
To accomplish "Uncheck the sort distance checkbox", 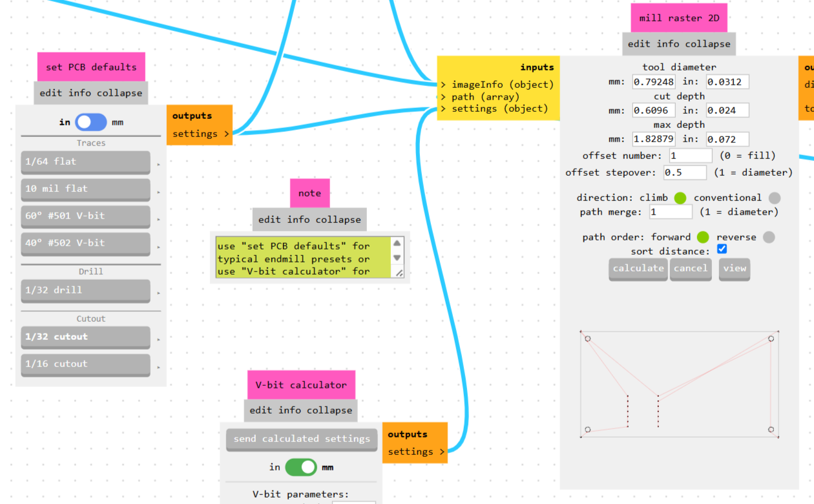I will (722, 249).
